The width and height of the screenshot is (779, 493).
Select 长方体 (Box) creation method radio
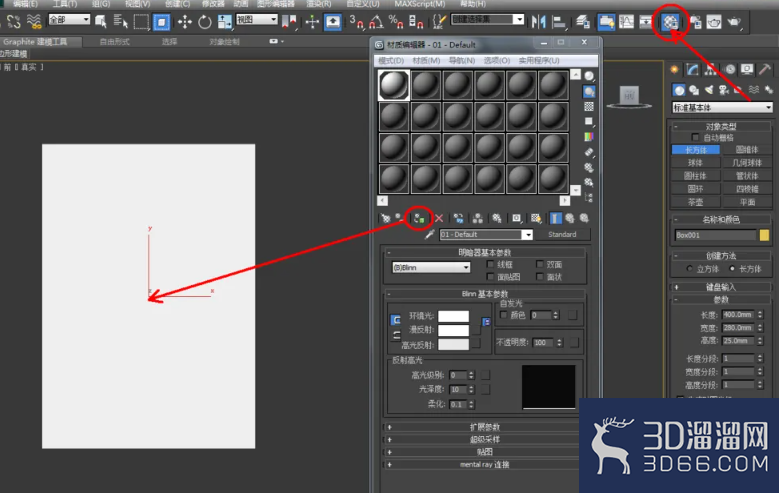pos(732,269)
